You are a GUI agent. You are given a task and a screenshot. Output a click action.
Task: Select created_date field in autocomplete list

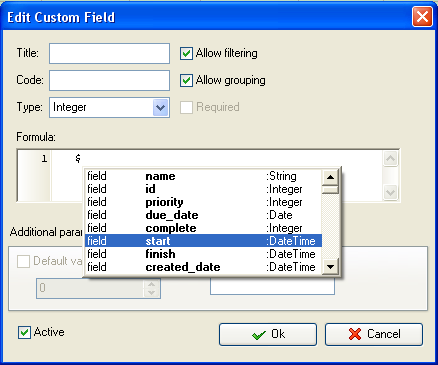(203, 267)
